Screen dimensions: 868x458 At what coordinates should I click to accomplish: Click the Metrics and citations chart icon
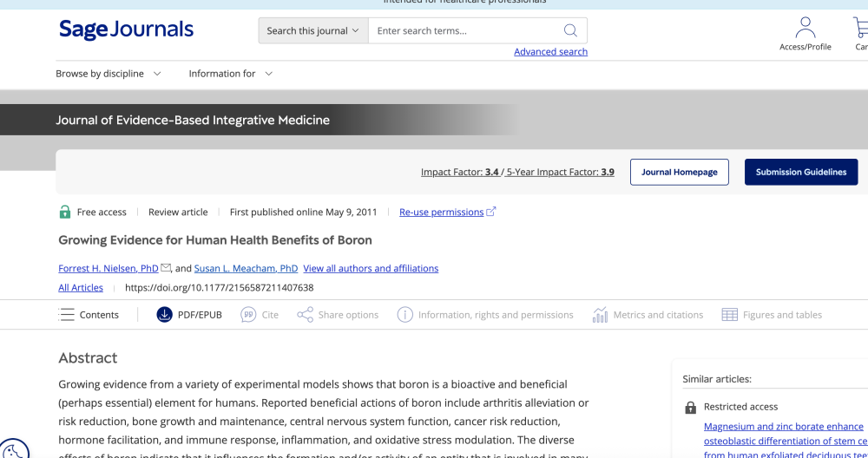click(x=600, y=315)
